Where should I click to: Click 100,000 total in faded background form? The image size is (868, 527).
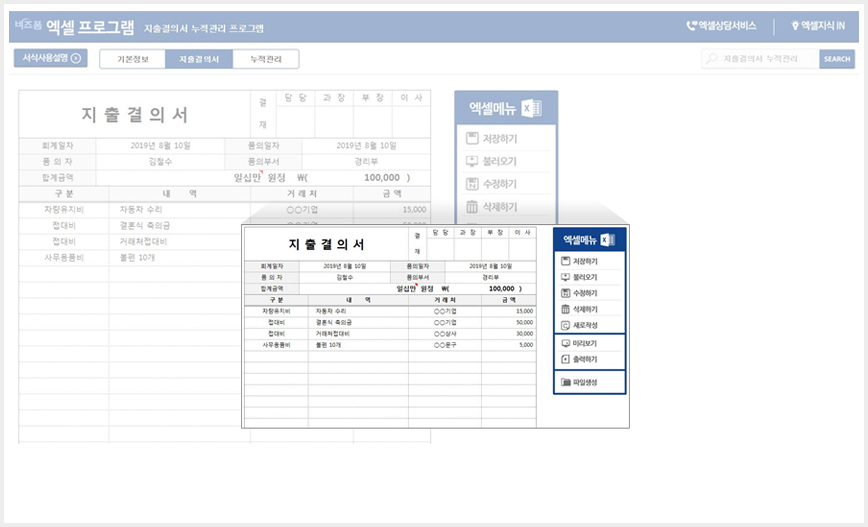coord(382,178)
